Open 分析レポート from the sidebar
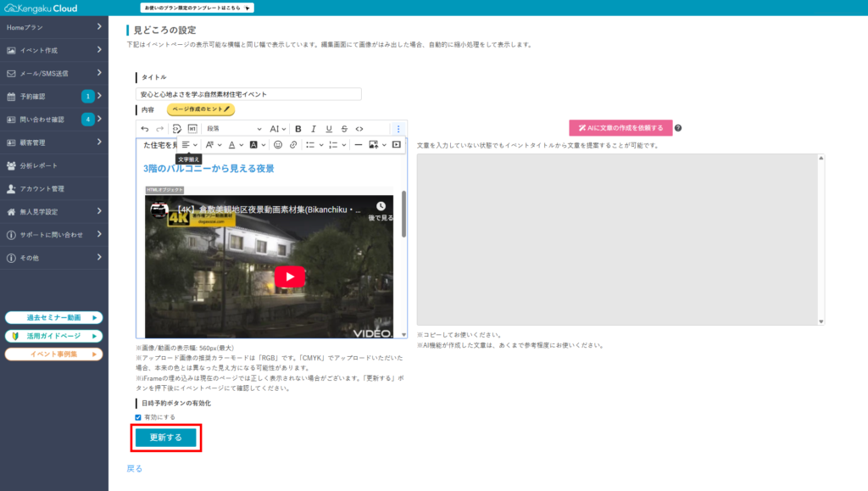The image size is (868, 491). (x=54, y=165)
